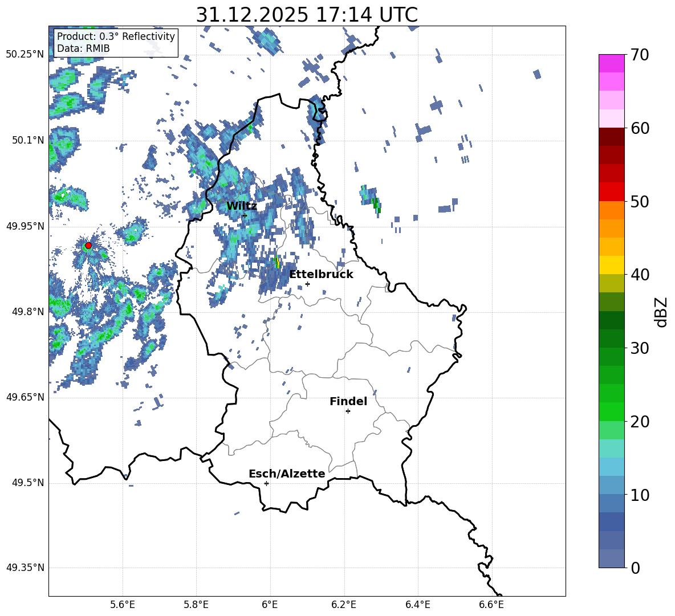The image size is (675, 616).
Task: Click the colorbar 40 tick label
Action: coord(640,275)
